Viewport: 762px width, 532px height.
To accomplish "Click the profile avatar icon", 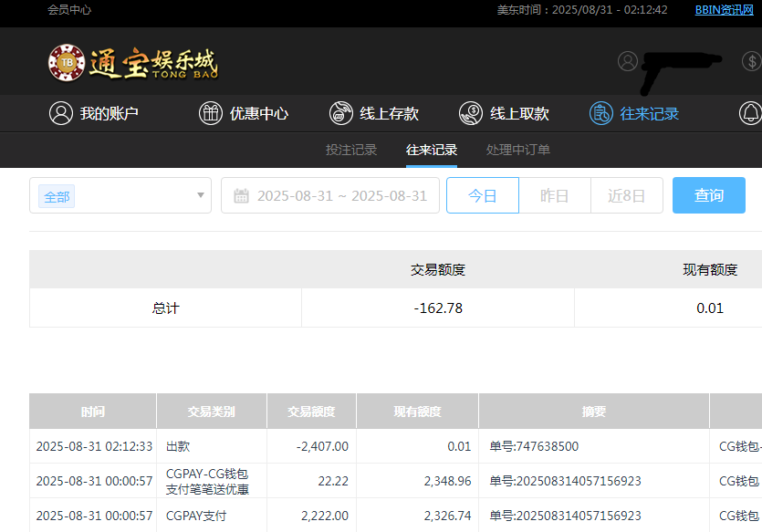I will [x=627, y=61].
